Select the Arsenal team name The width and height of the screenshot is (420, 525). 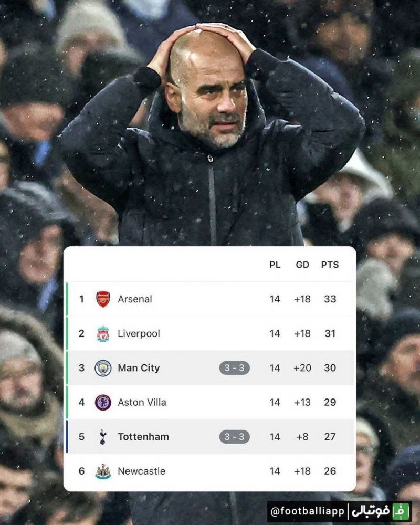[x=134, y=299]
